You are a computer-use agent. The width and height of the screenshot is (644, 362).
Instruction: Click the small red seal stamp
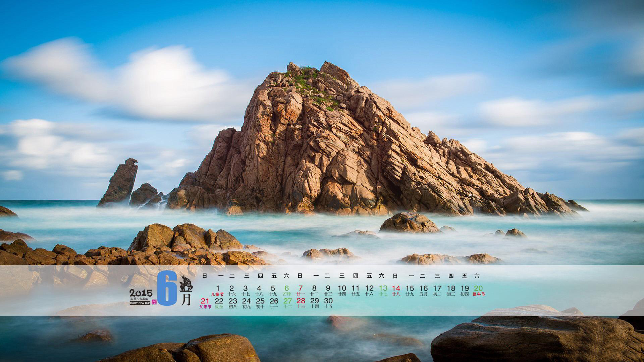[154, 302]
